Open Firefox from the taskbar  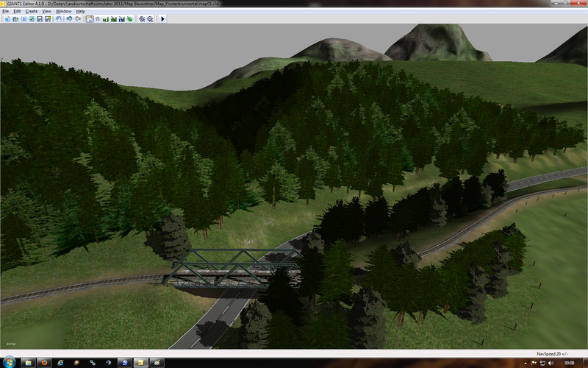[x=44, y=363]
